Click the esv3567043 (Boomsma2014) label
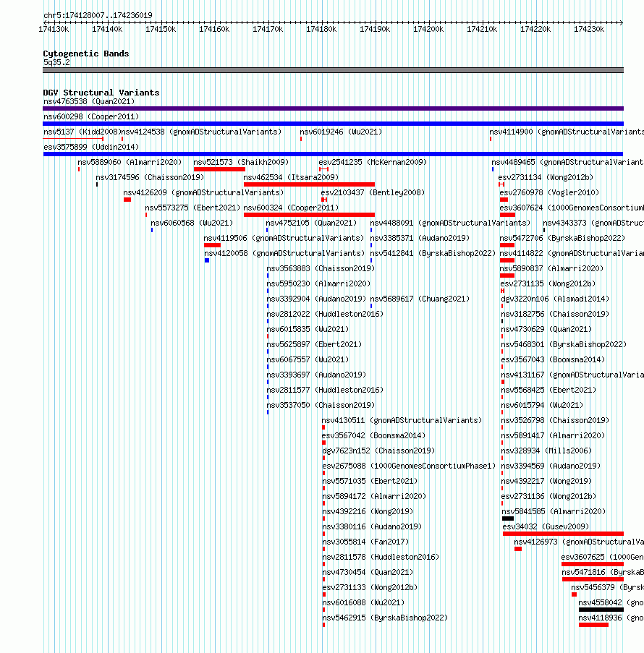The width and height of the screenshot is (644, 653). (x=553, y=360)
